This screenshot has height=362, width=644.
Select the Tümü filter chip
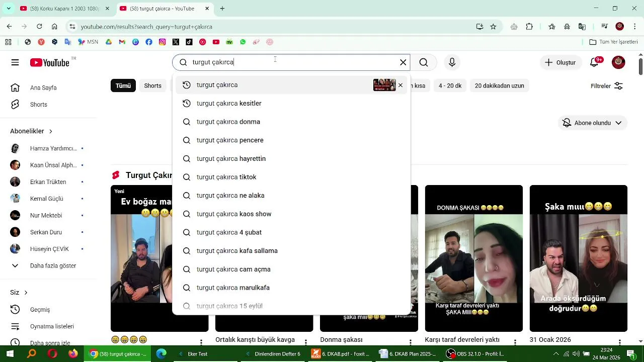[x=123, y=85]
